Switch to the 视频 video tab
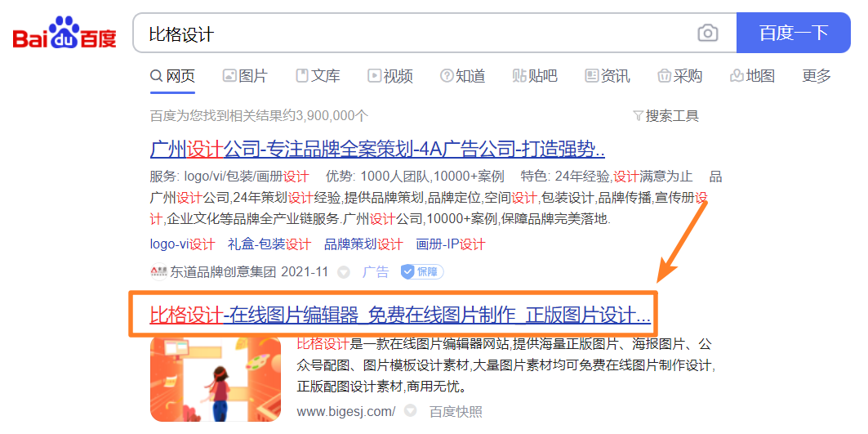This screenshot has width=868, height=434. (x=390, y=76)
